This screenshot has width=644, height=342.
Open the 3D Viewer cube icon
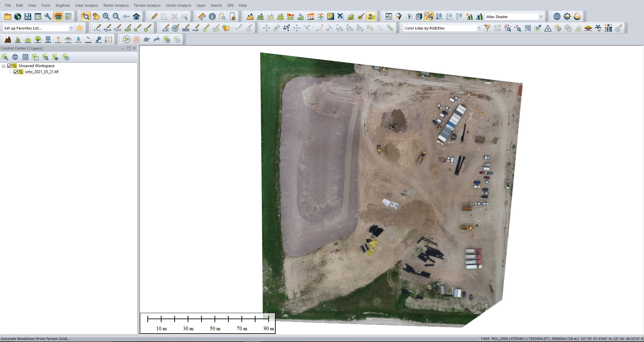coord(419,16)
